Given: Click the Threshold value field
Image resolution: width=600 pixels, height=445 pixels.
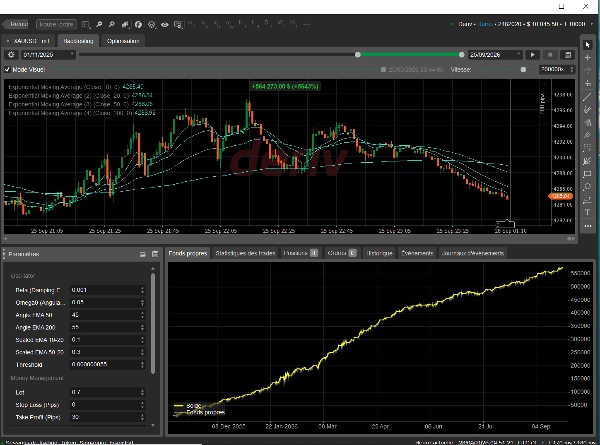Looking at the screenshot, I should click(x=108, y=364).
